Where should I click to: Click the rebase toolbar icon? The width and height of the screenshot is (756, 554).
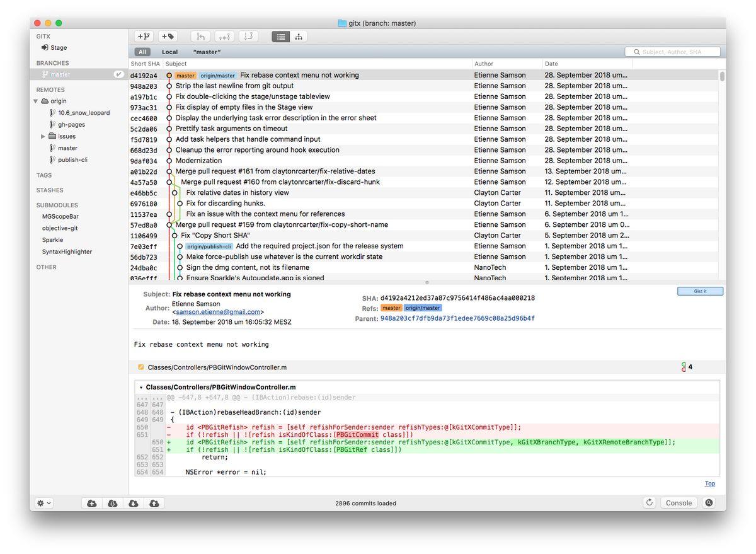pyautogui.click(x=248, y=37)
